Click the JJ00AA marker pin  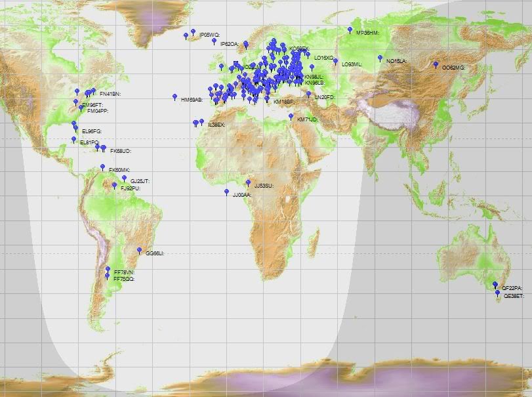tap(226, 192)
